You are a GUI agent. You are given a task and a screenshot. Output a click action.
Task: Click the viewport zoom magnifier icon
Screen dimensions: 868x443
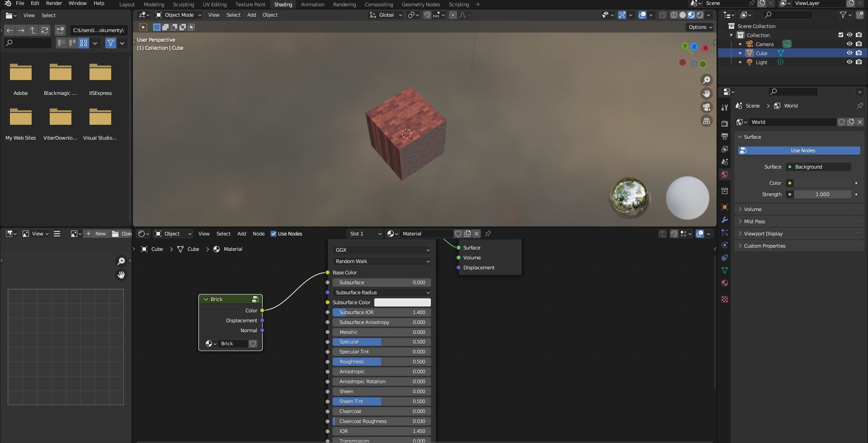point(706,80)
